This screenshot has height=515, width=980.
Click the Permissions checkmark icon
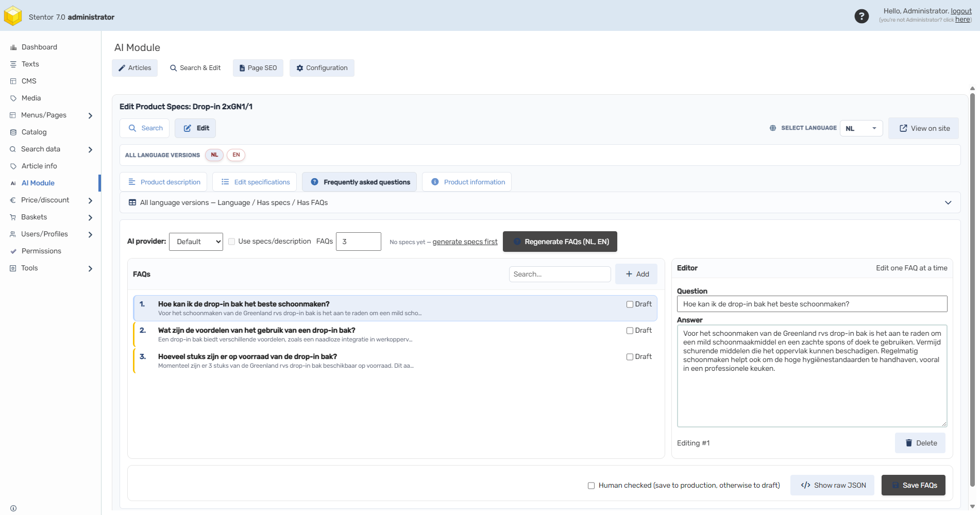(13, 251)
